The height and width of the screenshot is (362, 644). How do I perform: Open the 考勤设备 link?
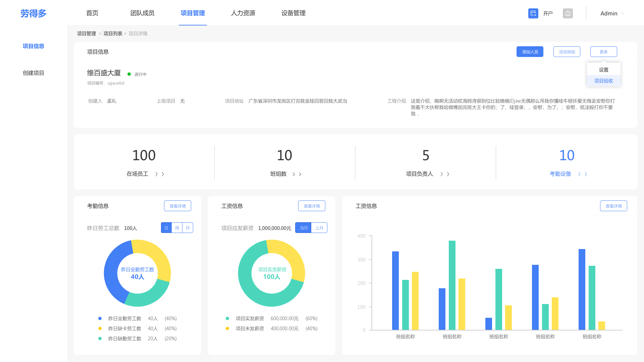(x=560, y=174)
